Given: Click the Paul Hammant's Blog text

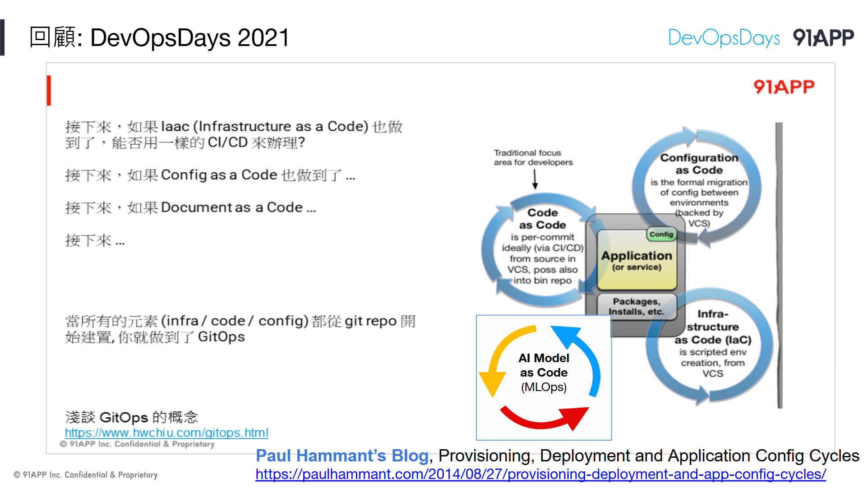Looking at the screenshot, I should pos(342,456).
